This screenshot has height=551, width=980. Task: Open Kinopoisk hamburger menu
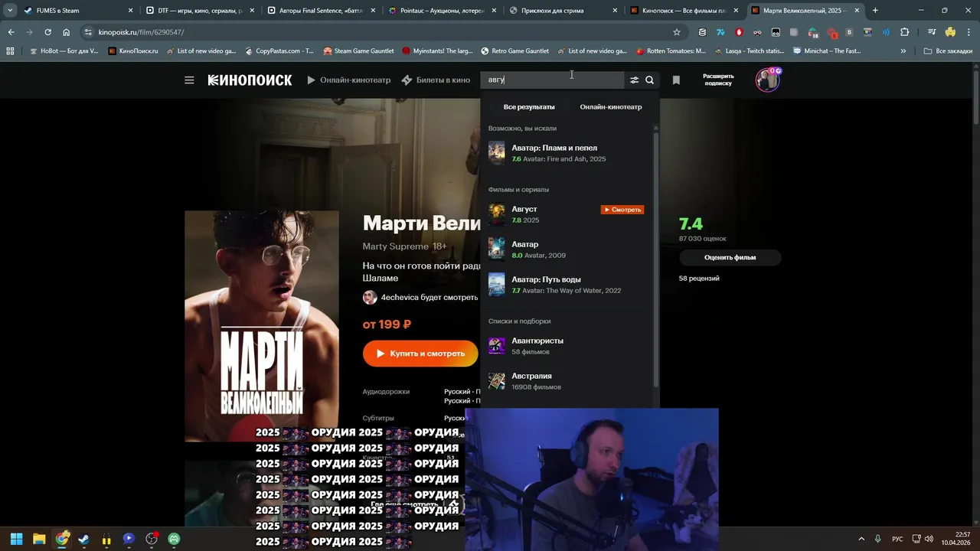189,80
